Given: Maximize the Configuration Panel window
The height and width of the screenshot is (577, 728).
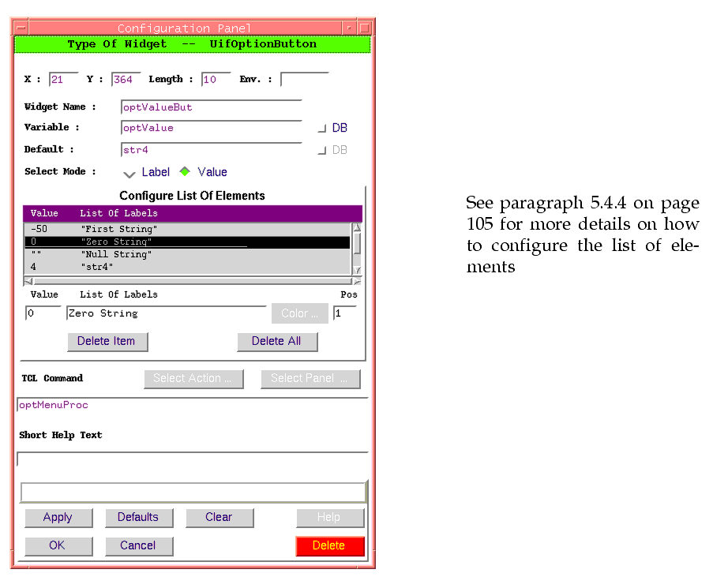Looking at the screenshot, I should (363, 28).
